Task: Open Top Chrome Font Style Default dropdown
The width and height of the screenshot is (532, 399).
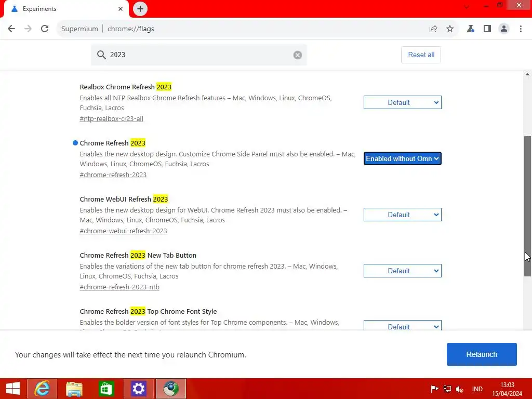Action: click(403, 325)
